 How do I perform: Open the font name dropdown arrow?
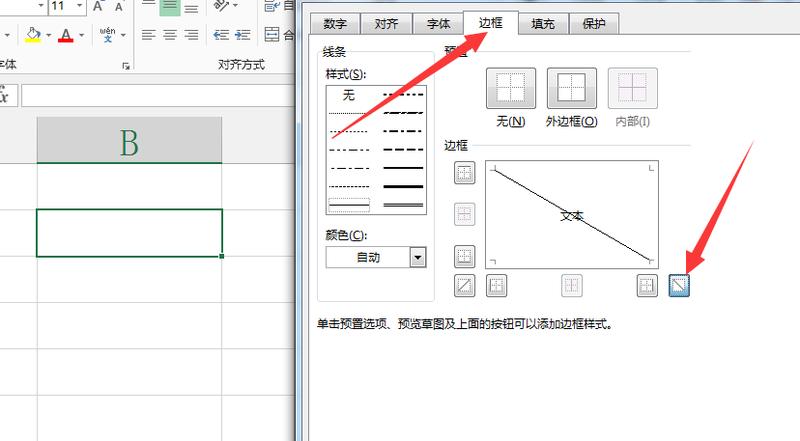(41, 6)
